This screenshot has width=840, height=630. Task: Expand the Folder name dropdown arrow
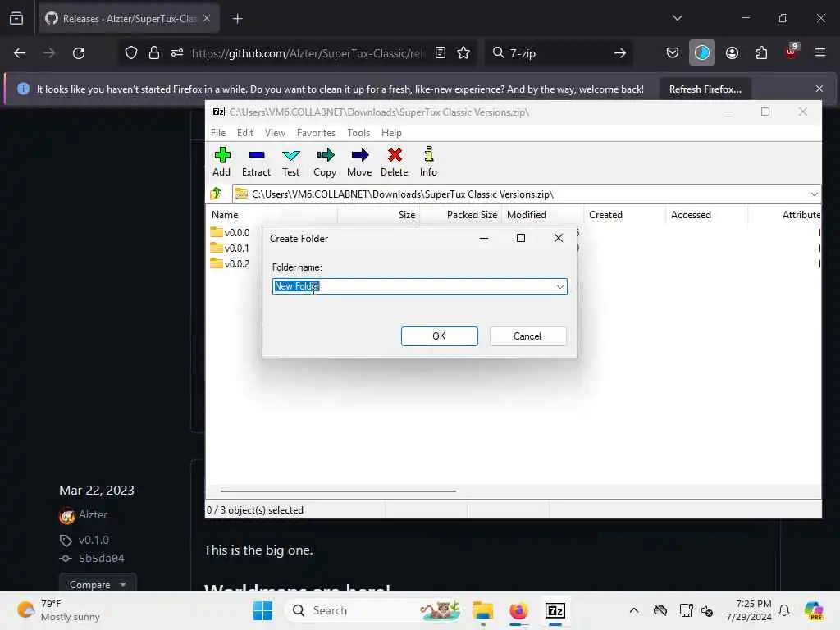click(559, 286)
